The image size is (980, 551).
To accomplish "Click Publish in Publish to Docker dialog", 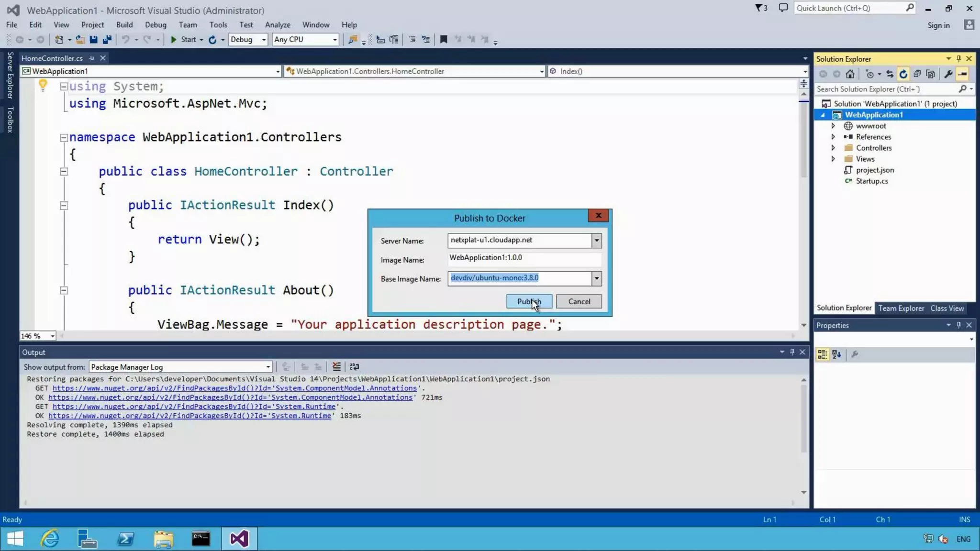I will [x=529, y=301].
